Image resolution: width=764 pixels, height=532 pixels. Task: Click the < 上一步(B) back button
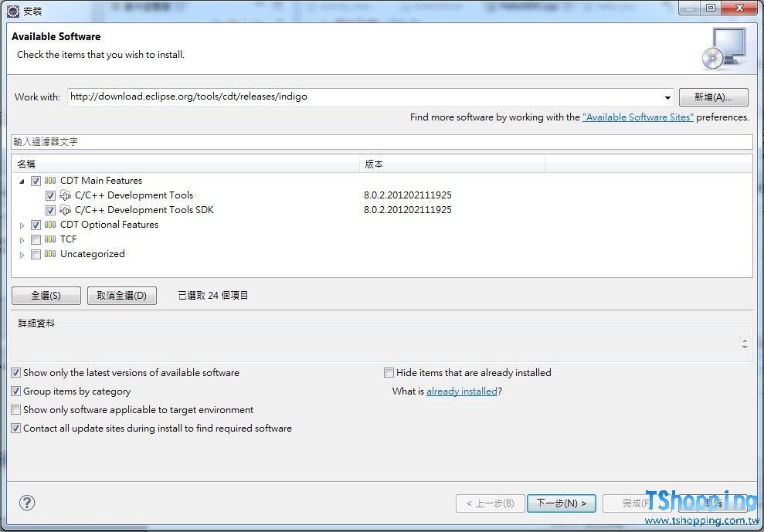(x=491, y=503)
